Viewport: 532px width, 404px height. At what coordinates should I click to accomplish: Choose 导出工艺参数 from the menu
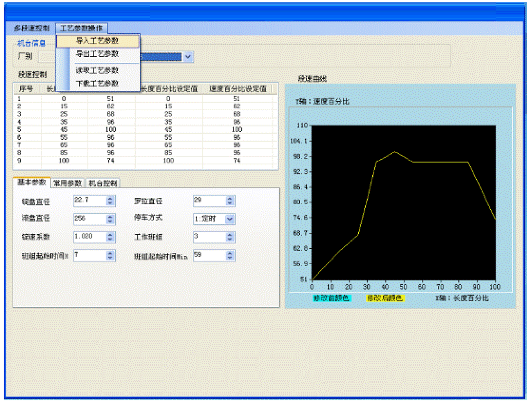pos(98,54)
